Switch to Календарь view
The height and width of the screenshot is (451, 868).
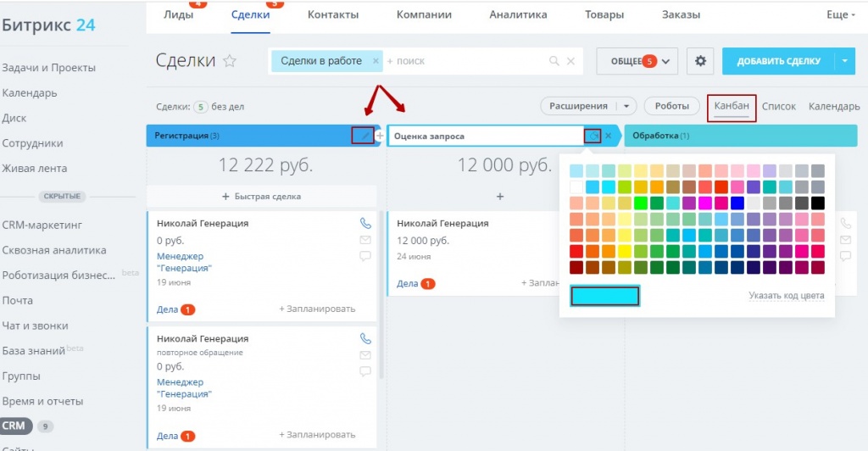tap(834, 106)
